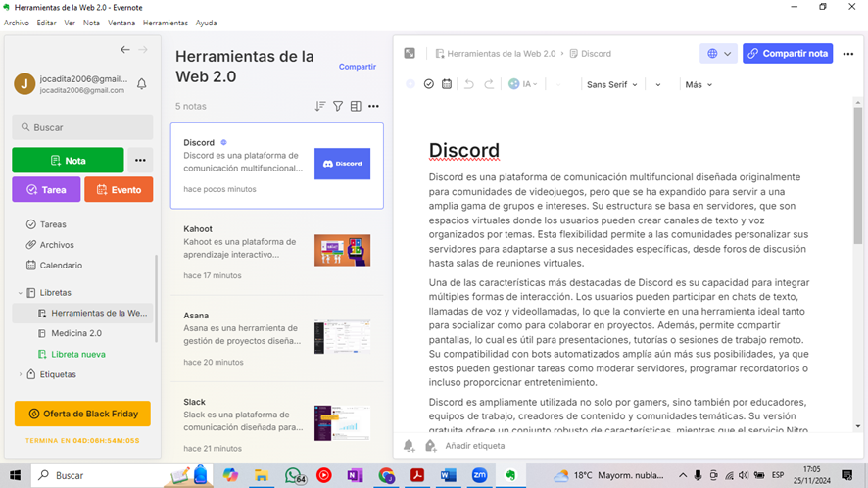The width and height of the screenshot is (868, 488).
Task: Click the Discord note thumbnail
Action: (x=342, y=164)
